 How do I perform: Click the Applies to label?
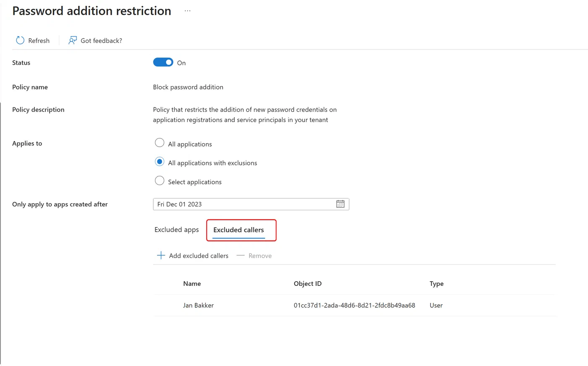(27, 144)
